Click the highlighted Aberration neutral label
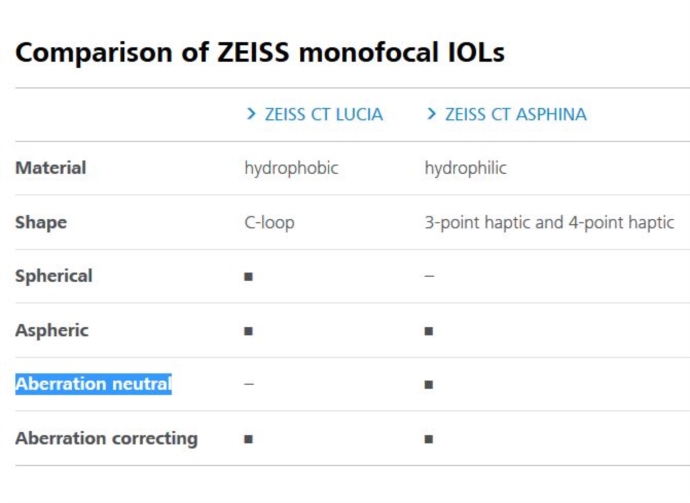690x503 pixels. pos(93,384)
